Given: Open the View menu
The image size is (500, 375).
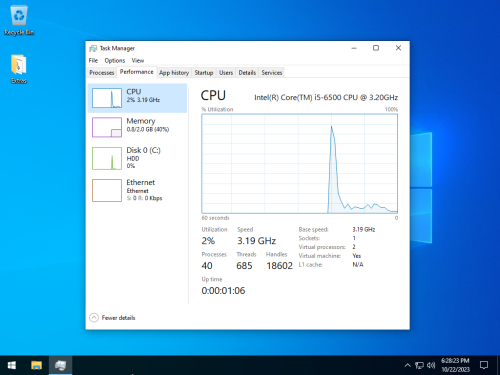Looking at the screenshot, I should (138, 60).
